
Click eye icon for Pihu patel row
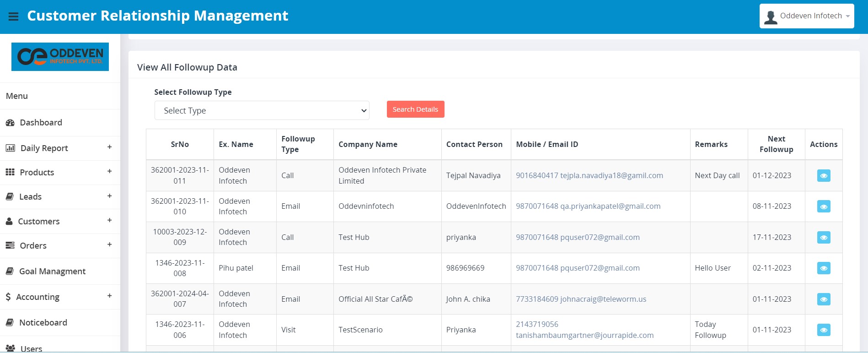click(x=823, y=268)
